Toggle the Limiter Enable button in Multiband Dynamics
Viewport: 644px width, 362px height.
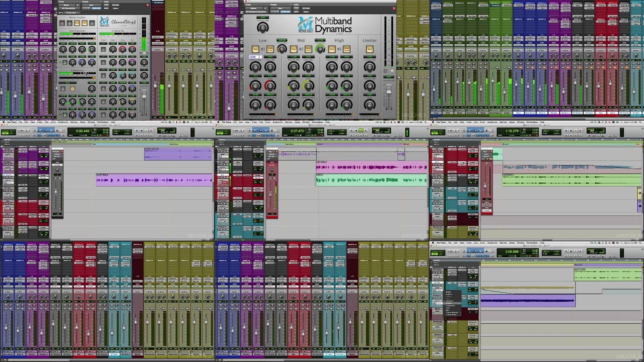point(369,49)
